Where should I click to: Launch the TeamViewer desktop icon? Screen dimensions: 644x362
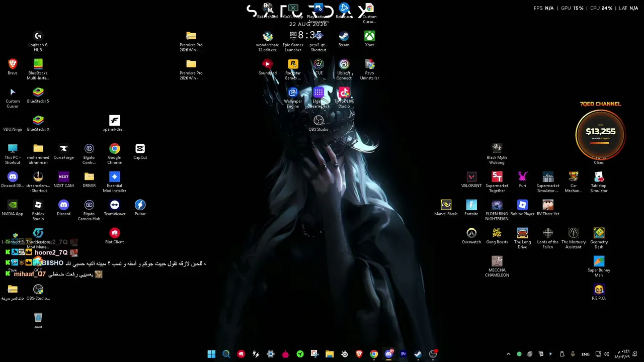114,208
